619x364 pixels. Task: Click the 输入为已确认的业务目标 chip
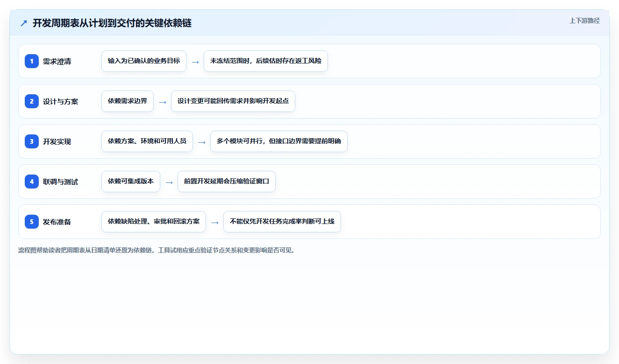(x=144, y=61)
